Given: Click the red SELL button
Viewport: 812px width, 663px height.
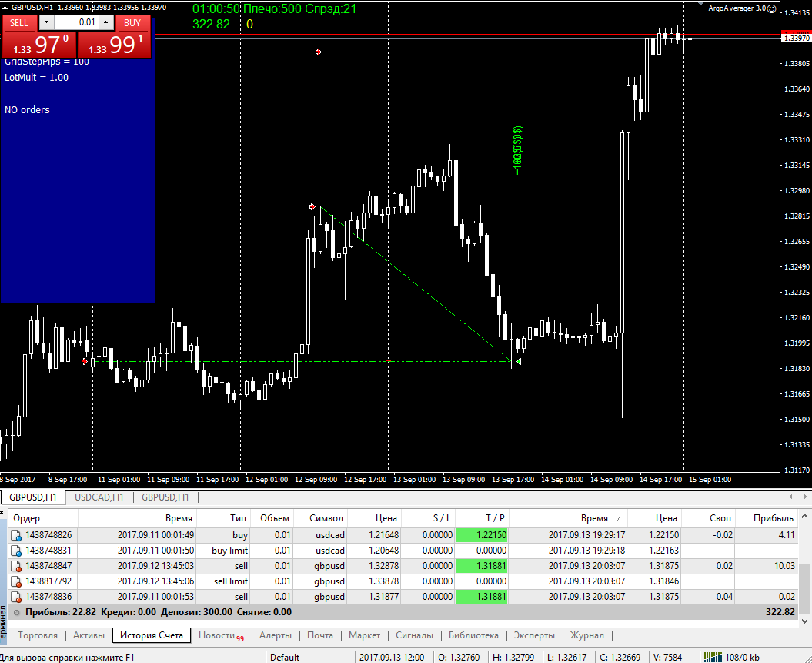Looking at the screenshot, I should 19,22.
